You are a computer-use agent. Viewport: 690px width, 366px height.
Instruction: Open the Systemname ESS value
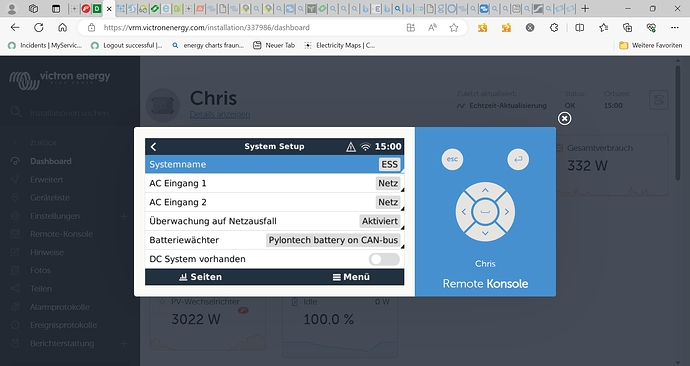(389, 164)
